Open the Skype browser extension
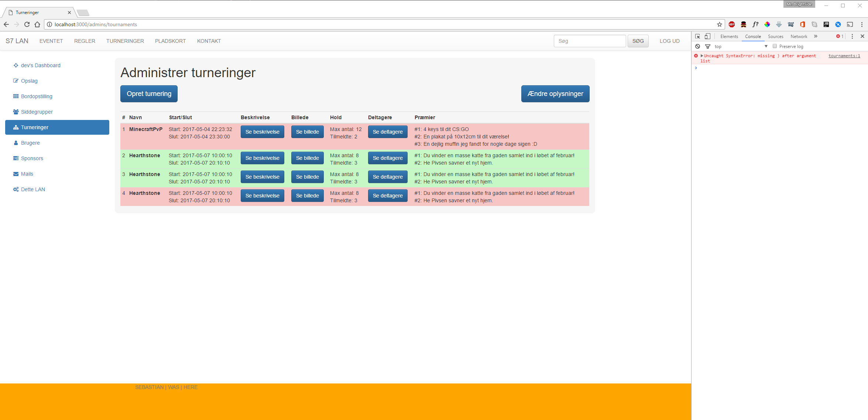The image size is (868, 420). (x=814, y=24)
